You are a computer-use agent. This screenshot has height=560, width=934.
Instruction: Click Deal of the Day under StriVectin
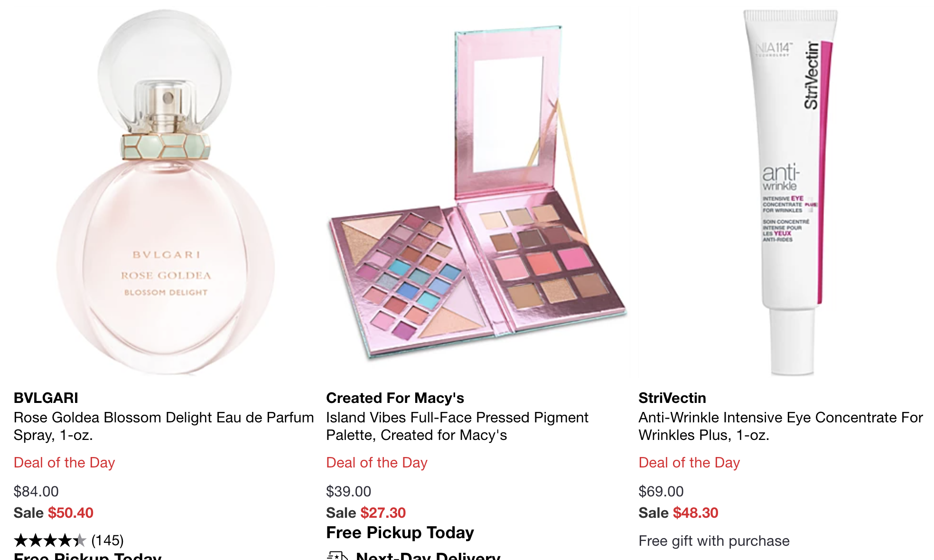pyautogui.click(x=689, y=462)
